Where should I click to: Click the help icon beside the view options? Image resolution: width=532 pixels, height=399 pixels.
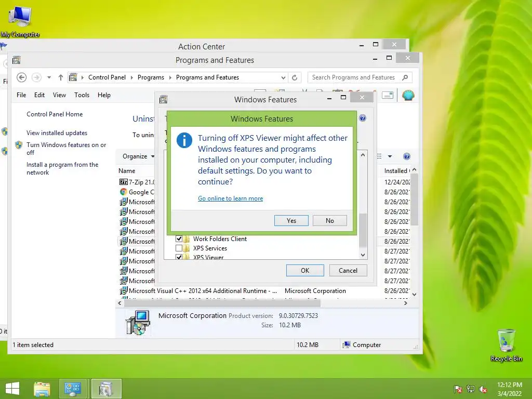pyautogui.click(x=406, y=156)
